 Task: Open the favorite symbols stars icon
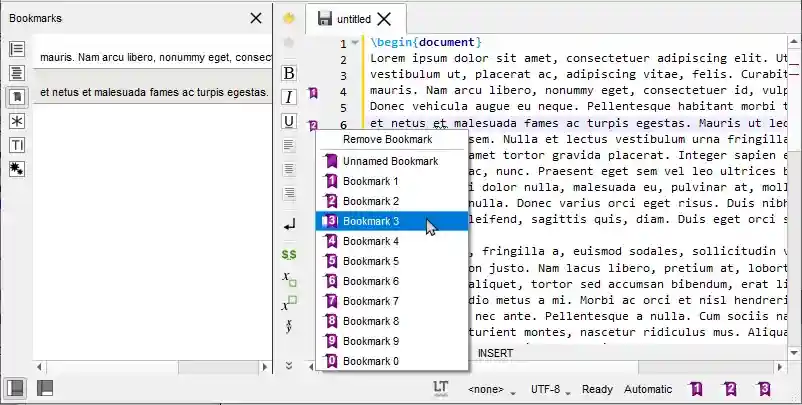pyautogui.click(x=17, y=169)
